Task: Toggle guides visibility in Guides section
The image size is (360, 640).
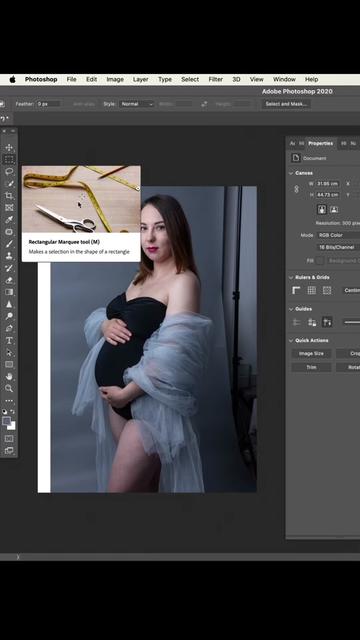Action: (x=296, y=322)
